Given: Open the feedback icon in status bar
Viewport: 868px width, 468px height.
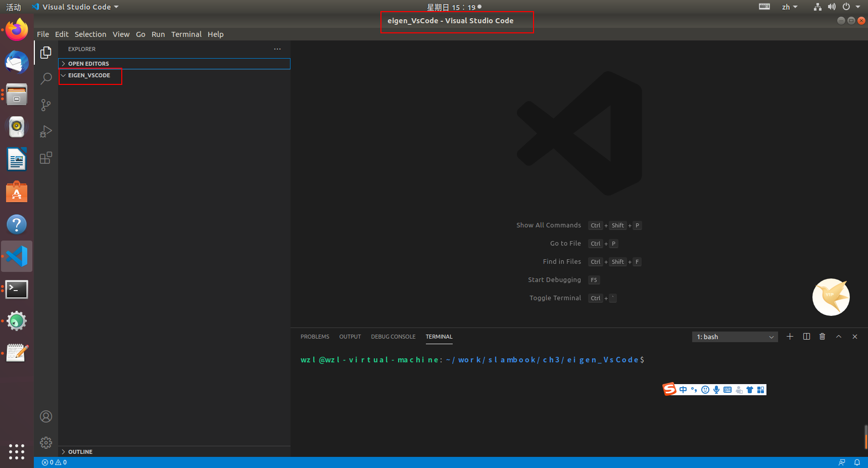Looking at the screenshot, I should pyautogui.click(x=842, y=462).
